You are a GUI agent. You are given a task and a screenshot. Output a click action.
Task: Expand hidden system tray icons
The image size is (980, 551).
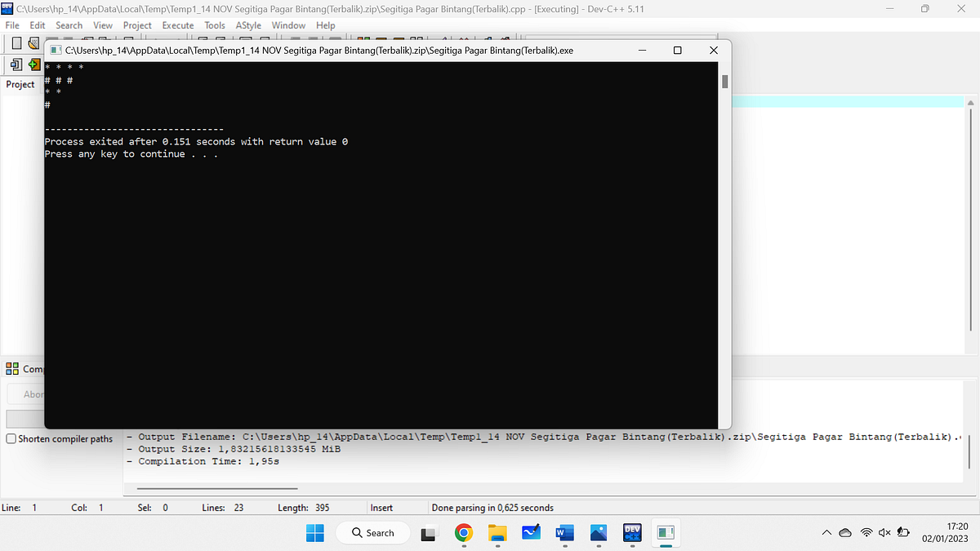click(x=826, y=532)
